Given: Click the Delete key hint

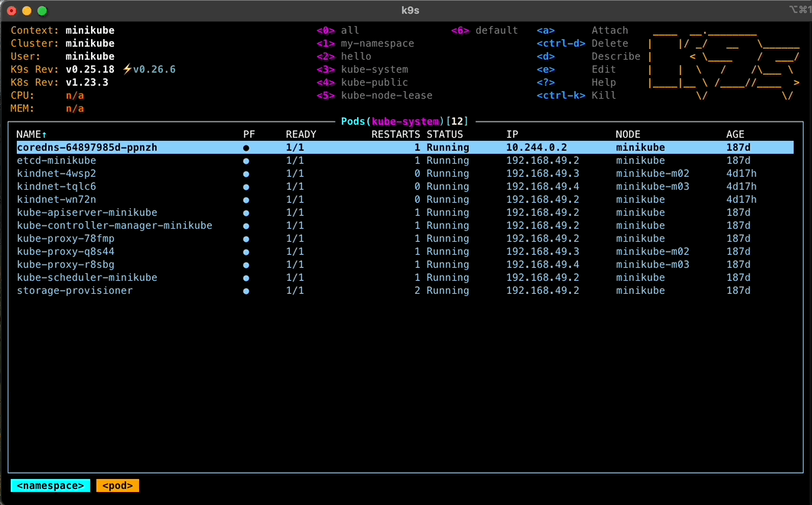Looking at the screenshot, I should pyautogui.click(x=582, y=43).
